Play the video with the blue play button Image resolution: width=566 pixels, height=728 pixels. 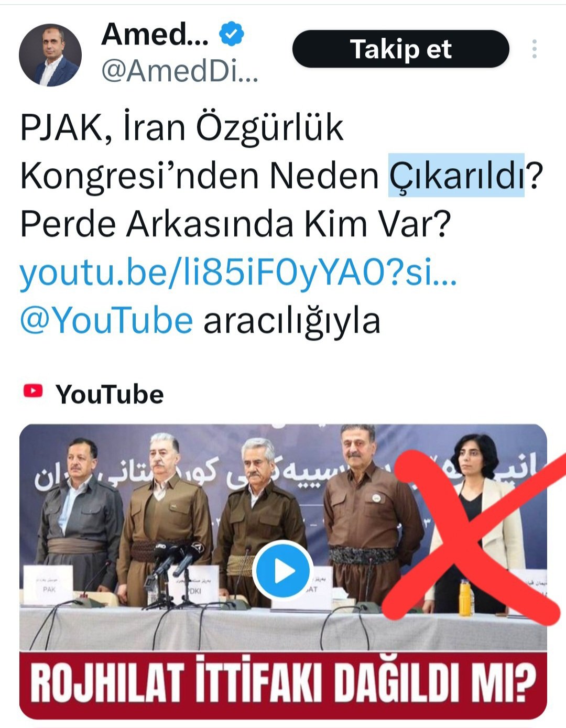point(283,571)
